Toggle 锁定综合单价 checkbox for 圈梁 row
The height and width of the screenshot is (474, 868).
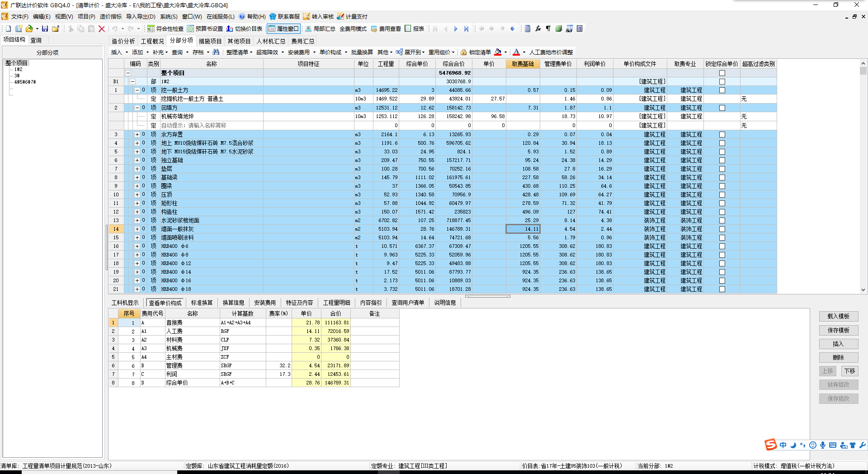[722, 186]
